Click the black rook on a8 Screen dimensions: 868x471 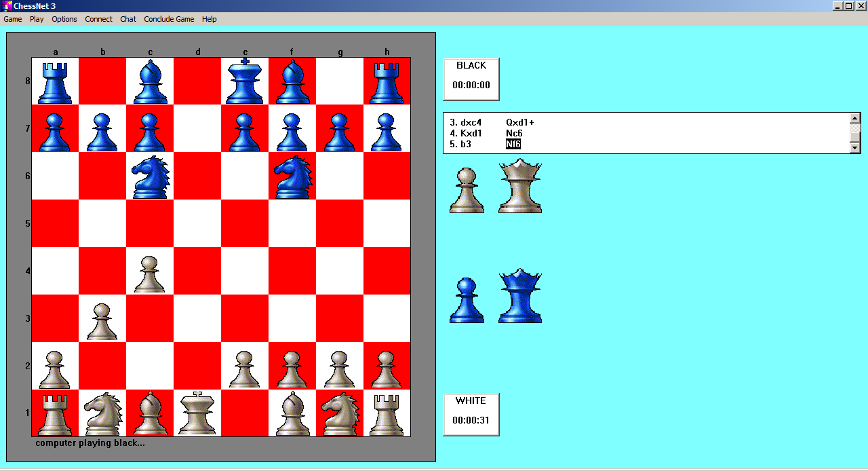(55, 81)
